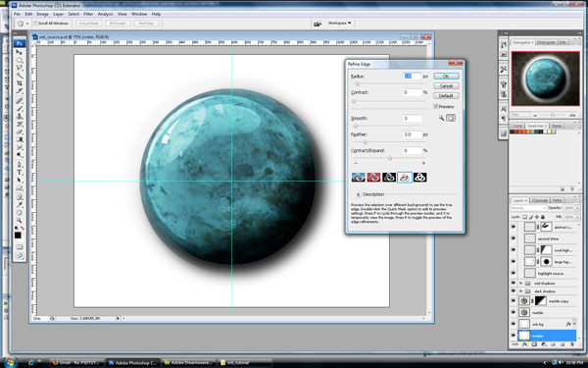Select the Type tool in the toolbox
Viewport: 588px width, 368px height.
[20, 173]
